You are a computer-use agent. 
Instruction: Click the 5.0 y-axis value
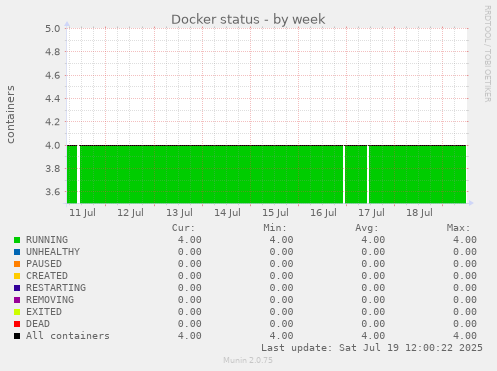point(53,28)
